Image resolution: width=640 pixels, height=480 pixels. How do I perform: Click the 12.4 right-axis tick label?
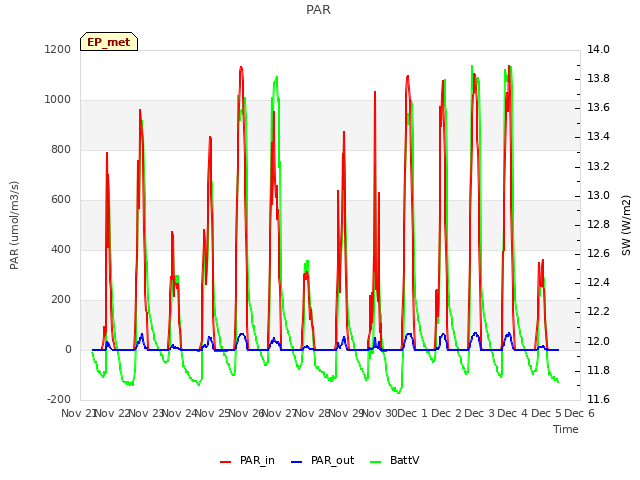pos(598,282)
